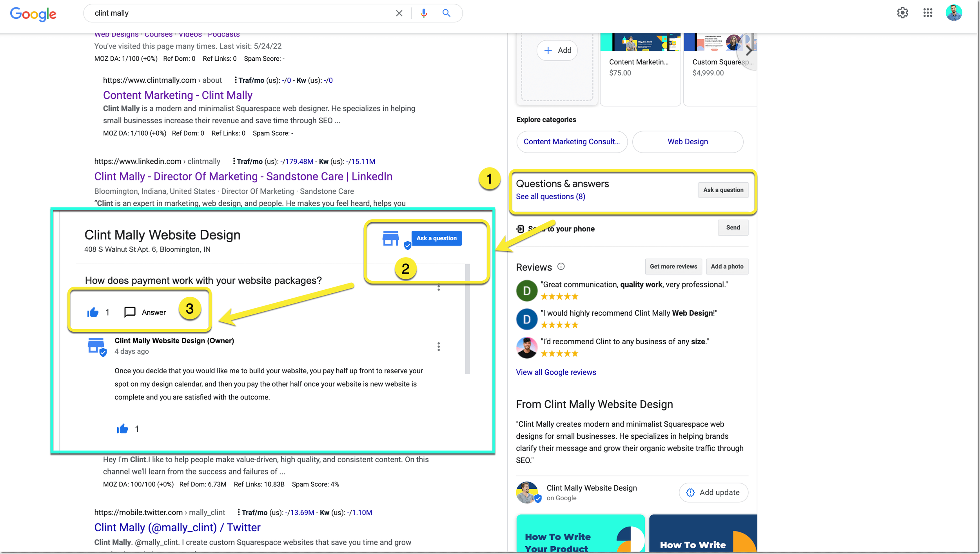Select Content Marketing Consult category chip
980x554 pixels.
572,142
